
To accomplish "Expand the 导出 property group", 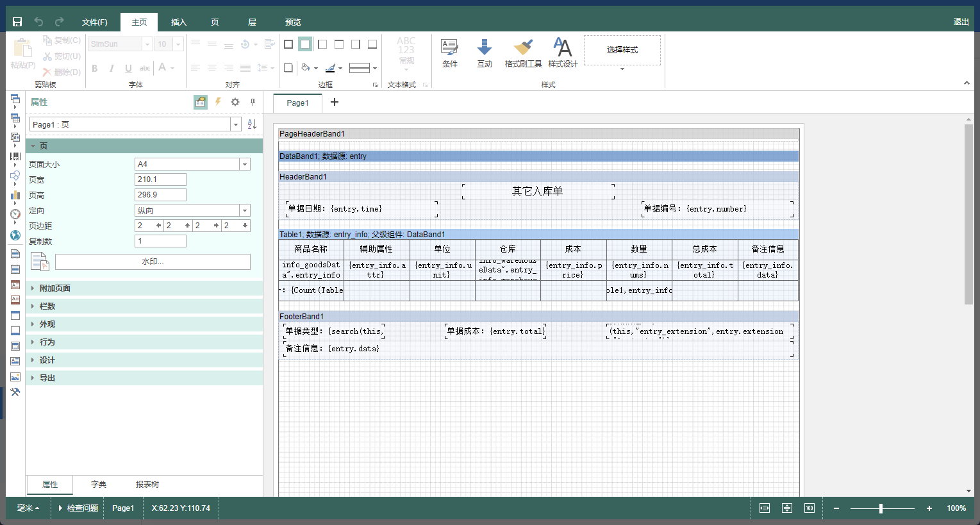I will pos(144,378).
